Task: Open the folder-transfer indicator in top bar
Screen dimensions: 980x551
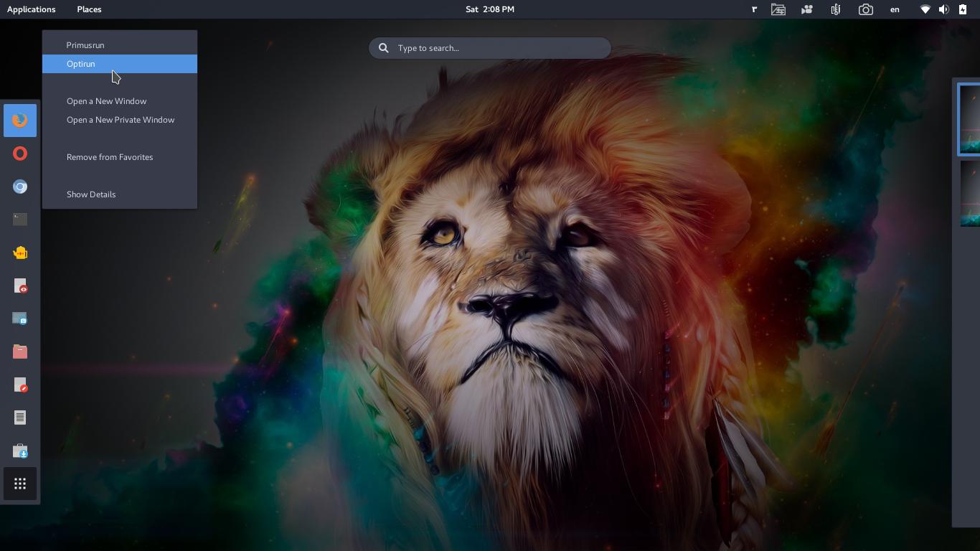Action: pyautogui.click(x=778, y=9)
